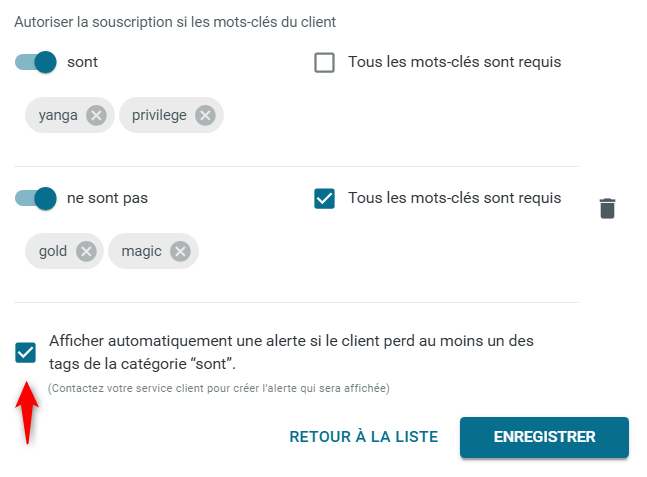Toggle the 'sont' switch off
The width and height of the screenshot is (647, 477).
(36, 62)
